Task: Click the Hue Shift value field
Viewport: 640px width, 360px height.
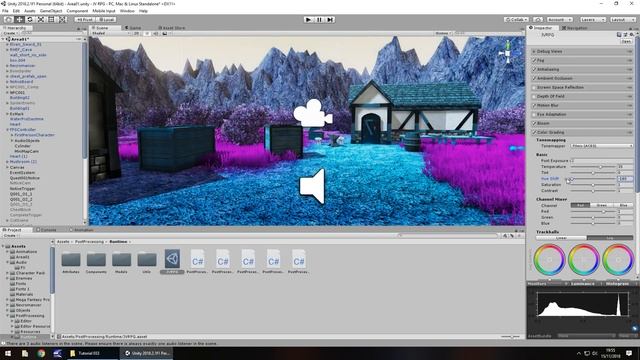Action: 625,179
